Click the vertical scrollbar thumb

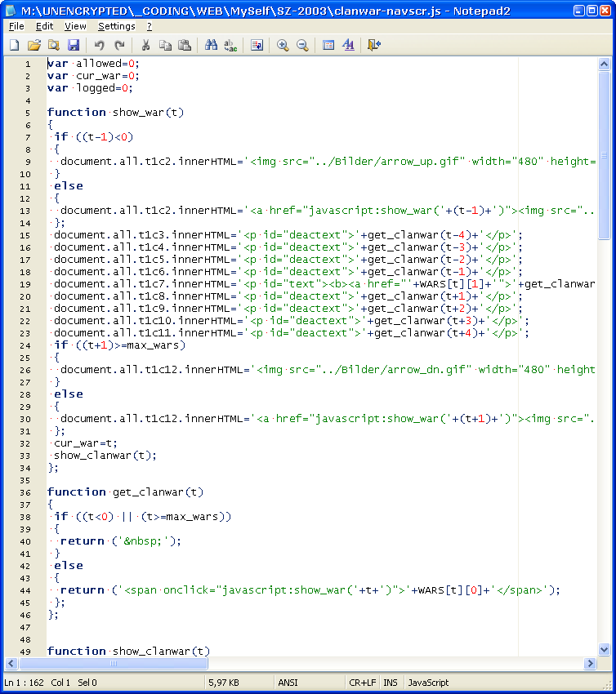click(x=604, y=155)
